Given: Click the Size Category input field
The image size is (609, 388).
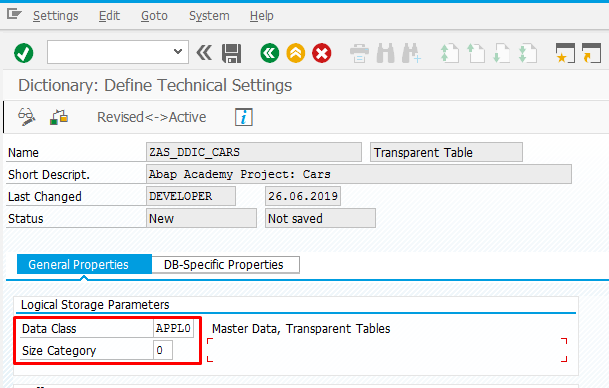Looking at the screenshot, I should point(163,350).
